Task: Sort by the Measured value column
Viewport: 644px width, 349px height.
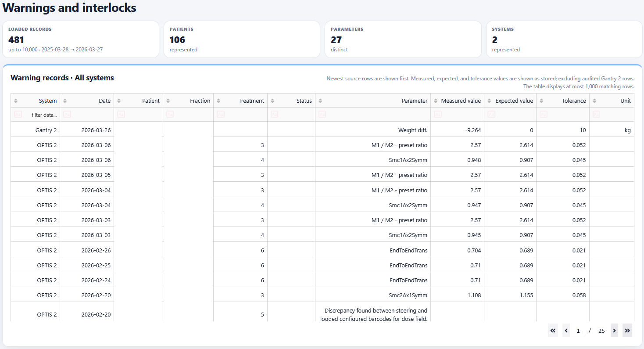Action: point(436,101)
